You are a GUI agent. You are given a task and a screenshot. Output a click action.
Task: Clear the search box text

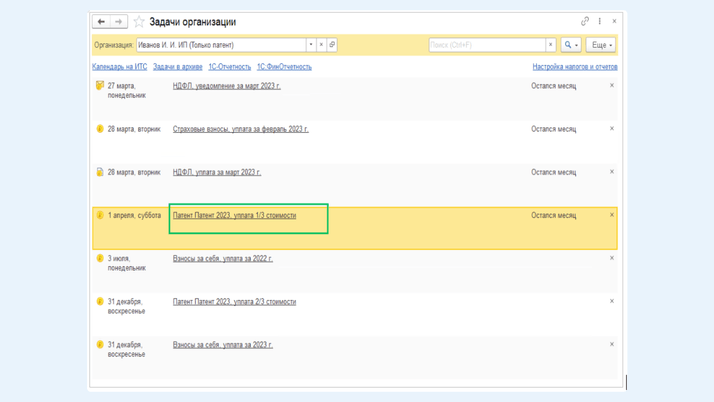pos(550,45)
